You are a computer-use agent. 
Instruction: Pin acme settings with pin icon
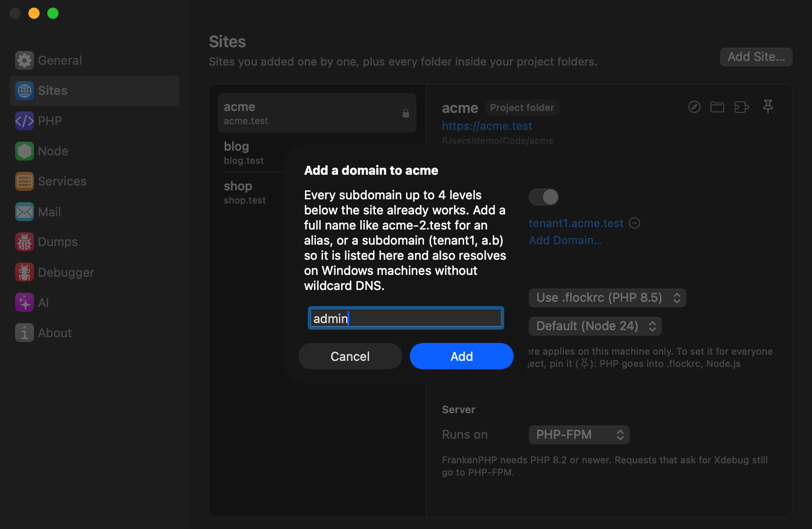(x=768, y=107)
